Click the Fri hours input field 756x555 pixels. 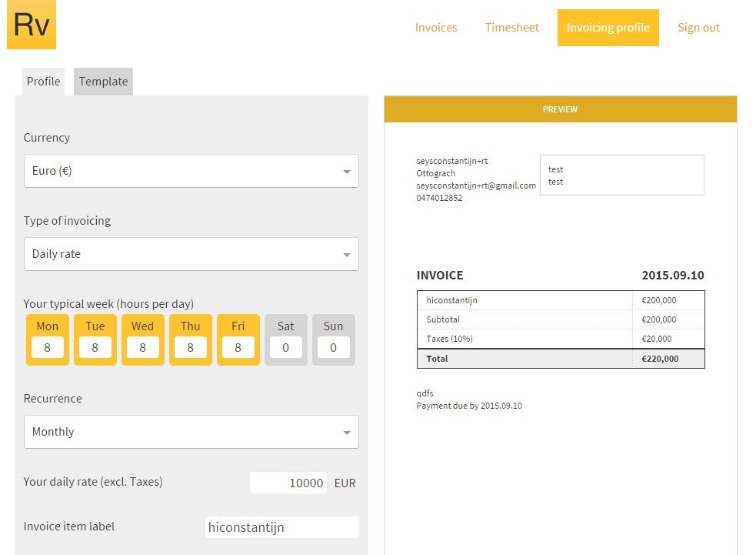point(238,347)
